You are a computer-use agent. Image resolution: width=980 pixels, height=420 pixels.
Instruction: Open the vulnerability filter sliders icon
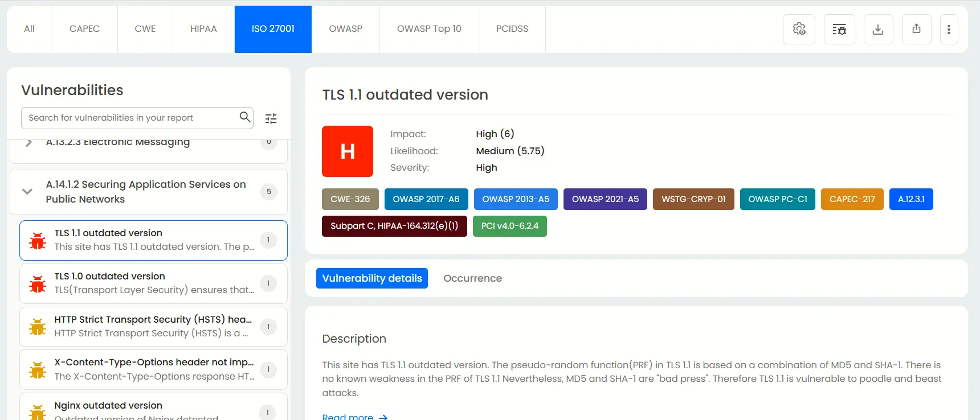(271, 118)
